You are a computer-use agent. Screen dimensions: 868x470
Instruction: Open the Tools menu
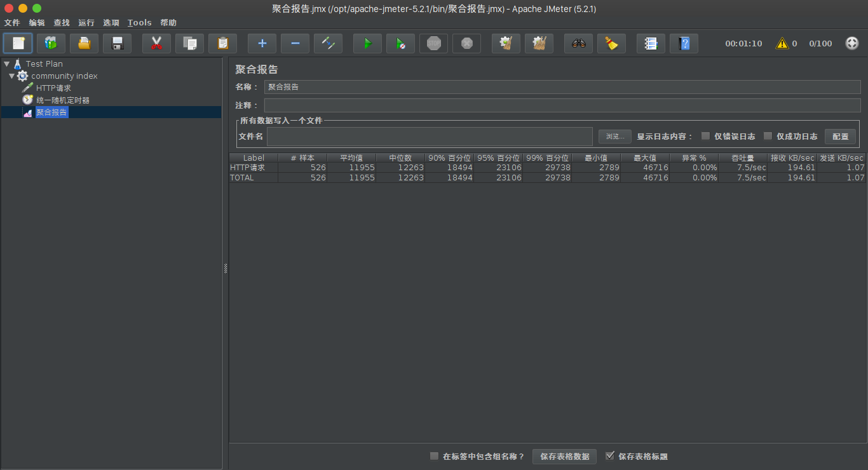pos(140,23)
